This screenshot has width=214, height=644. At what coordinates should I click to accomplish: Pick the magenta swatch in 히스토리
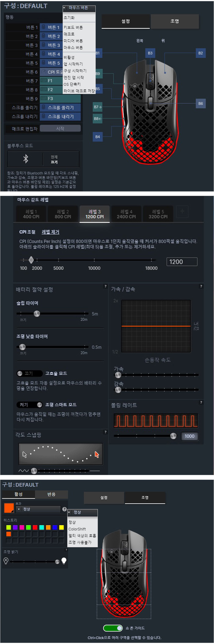pos(22,527)
